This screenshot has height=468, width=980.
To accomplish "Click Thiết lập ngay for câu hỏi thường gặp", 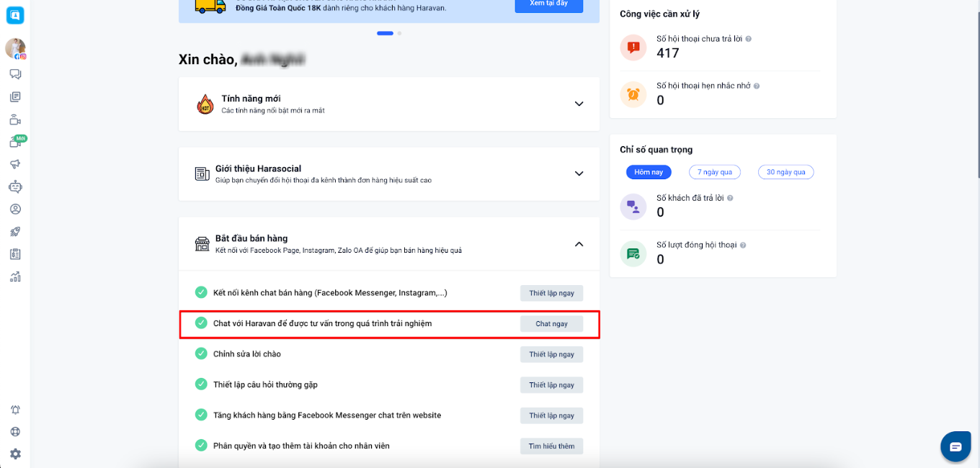I will [552, 385].
